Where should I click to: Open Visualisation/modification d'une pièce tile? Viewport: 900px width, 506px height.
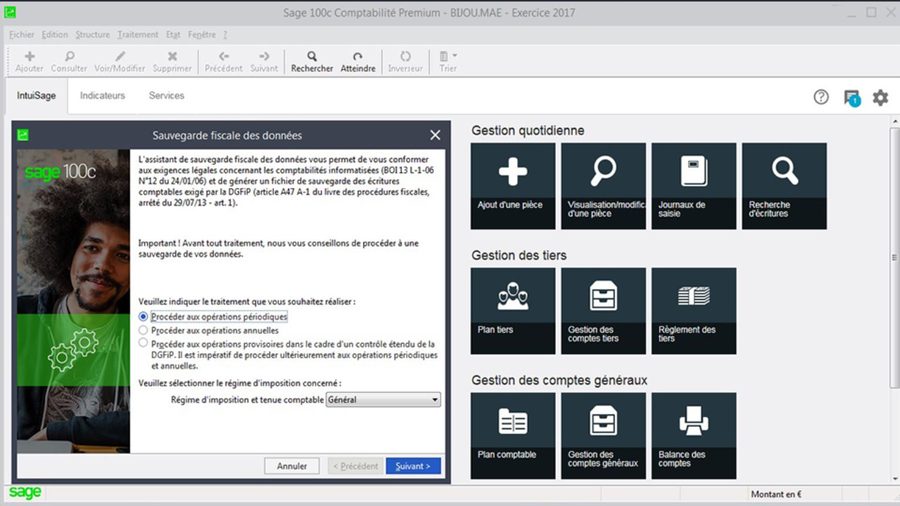(x=603, y=186)
